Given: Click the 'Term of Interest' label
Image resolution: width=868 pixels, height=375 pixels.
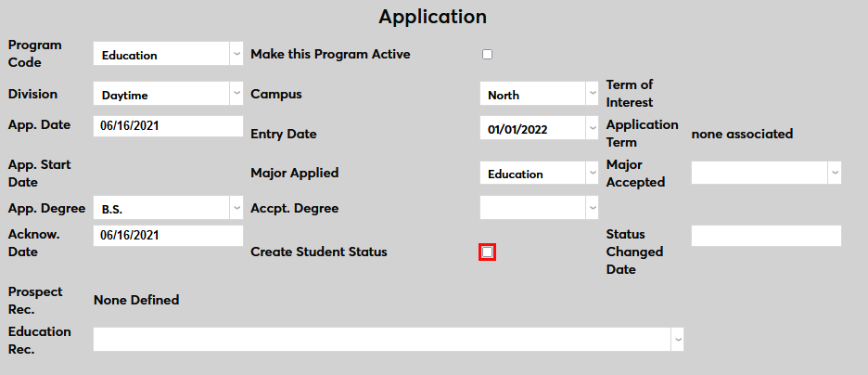Looking at the screenshot, I should coord(630,94).
